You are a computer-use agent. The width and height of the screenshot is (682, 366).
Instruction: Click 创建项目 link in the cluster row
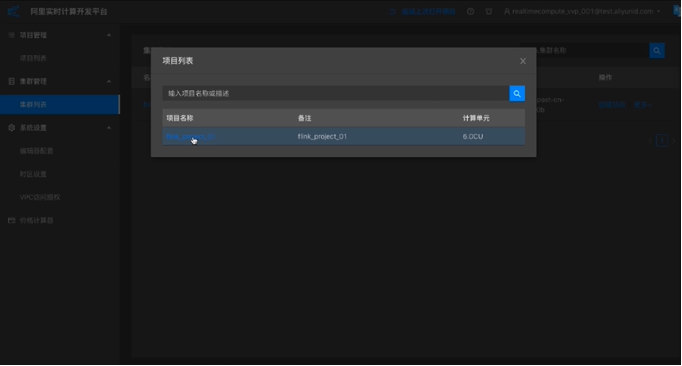pos(612,105)
